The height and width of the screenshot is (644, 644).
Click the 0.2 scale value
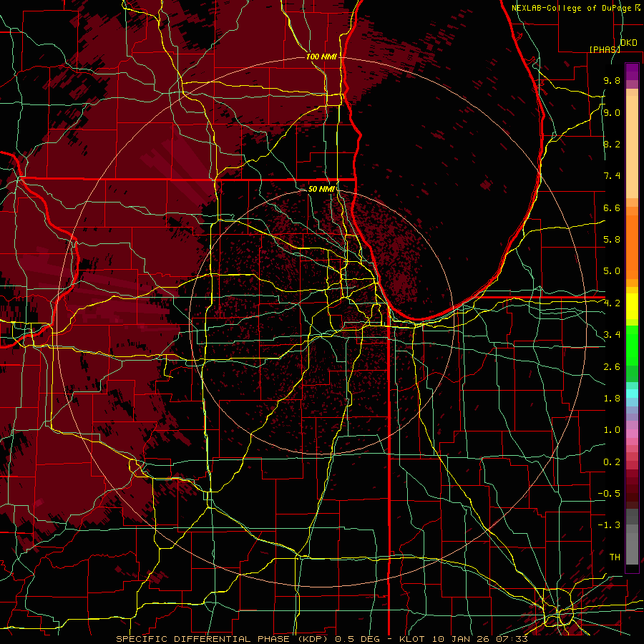click(x=612, y=462)
